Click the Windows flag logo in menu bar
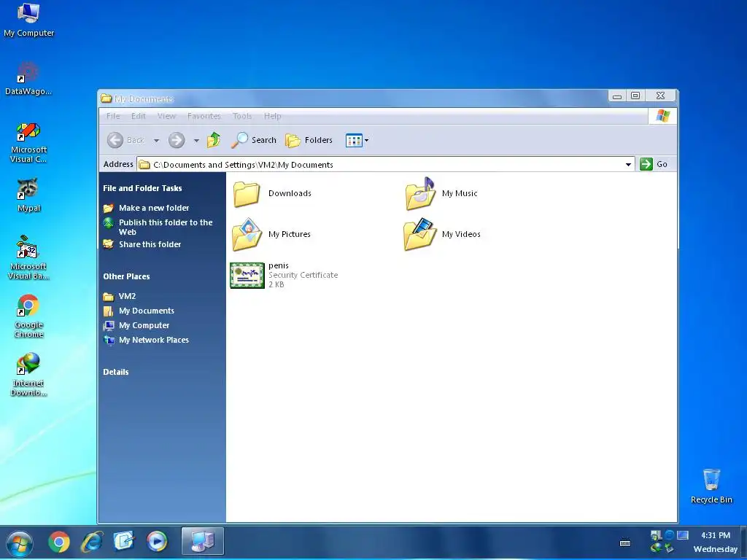Viewport: 747px width, 560px height. [x=662, y=116]
